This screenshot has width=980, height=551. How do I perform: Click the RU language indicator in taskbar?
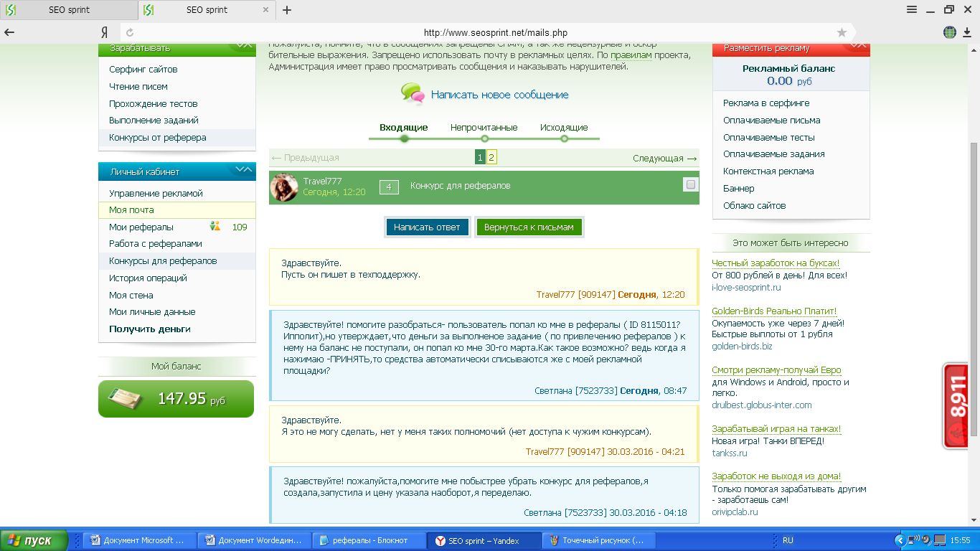click(788, 540)
